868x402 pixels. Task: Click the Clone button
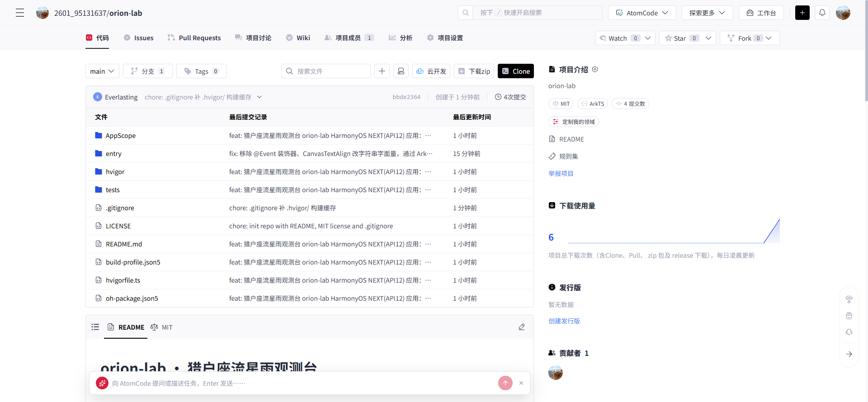click(x=516, y=71)
